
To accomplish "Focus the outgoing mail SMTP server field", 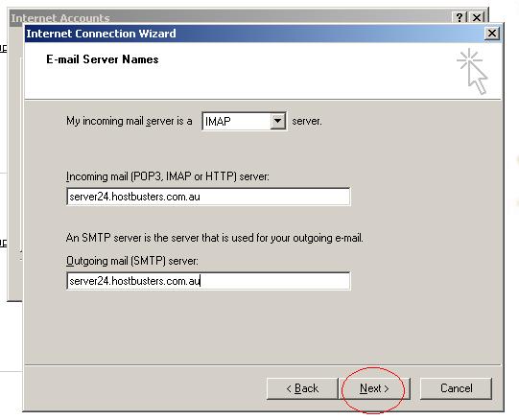I will [208, 281].
